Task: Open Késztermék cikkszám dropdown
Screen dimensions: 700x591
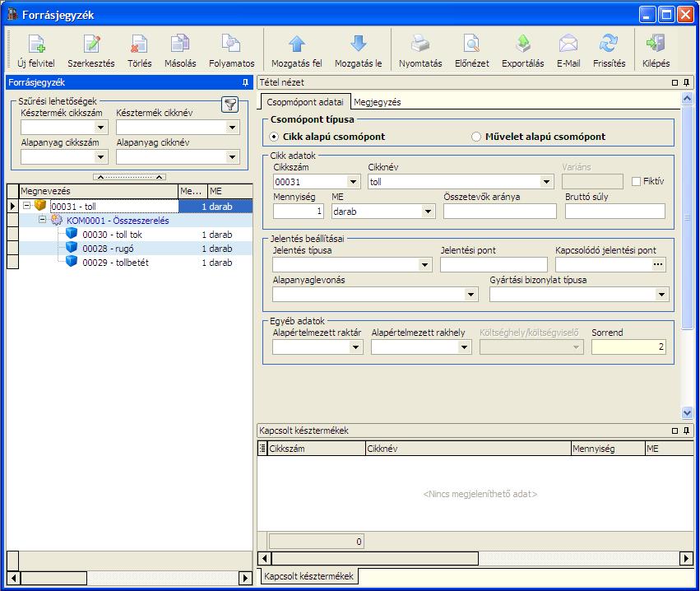Action: tap(100, 128)
